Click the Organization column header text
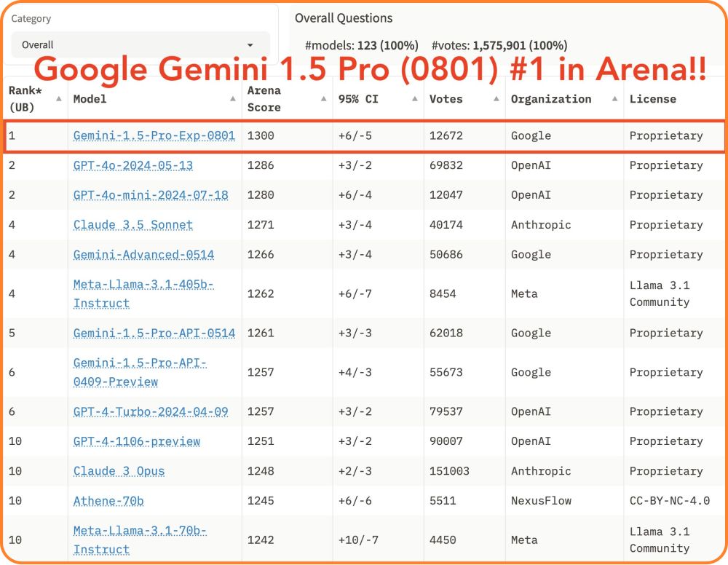 pyautogui.click(x=551, y=99)
